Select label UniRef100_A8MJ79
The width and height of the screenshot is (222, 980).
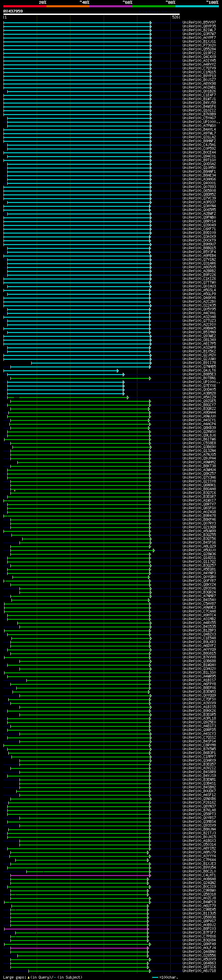(199, 852)
